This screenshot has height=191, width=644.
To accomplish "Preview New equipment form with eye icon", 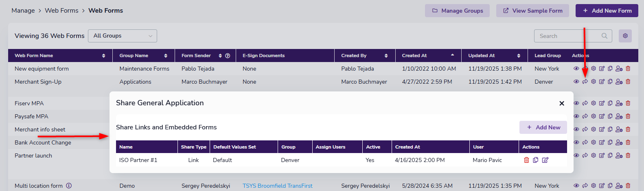I will point(576,69).
